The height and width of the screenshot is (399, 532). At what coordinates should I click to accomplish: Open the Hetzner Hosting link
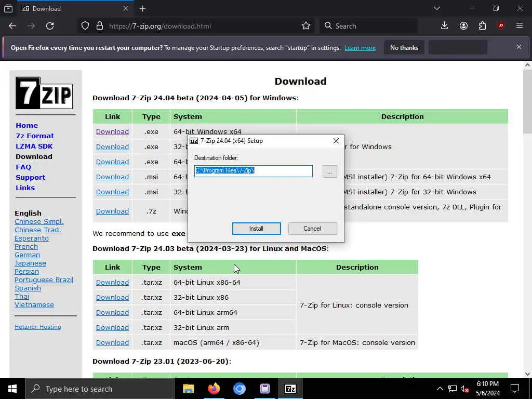point(38,327)
